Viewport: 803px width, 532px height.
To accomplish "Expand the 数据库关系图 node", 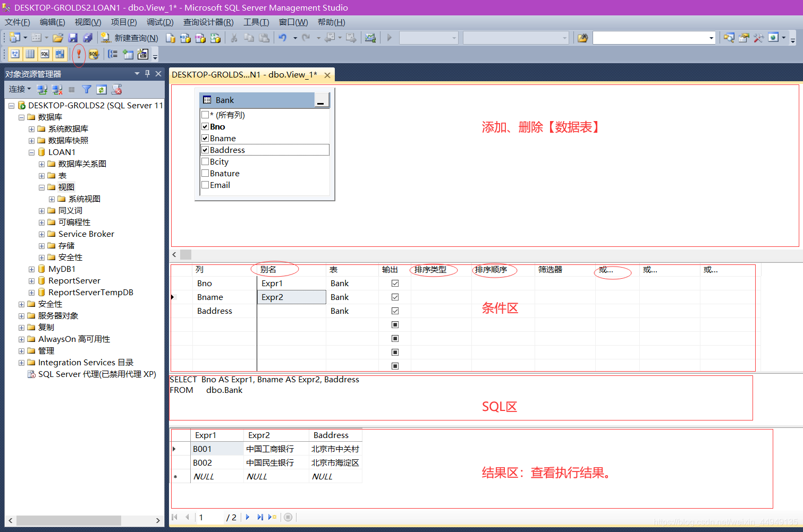I will tap(41, 164).
